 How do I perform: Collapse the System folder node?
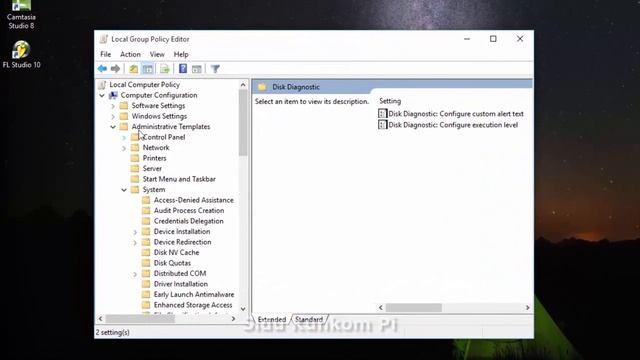click(124, 190)
